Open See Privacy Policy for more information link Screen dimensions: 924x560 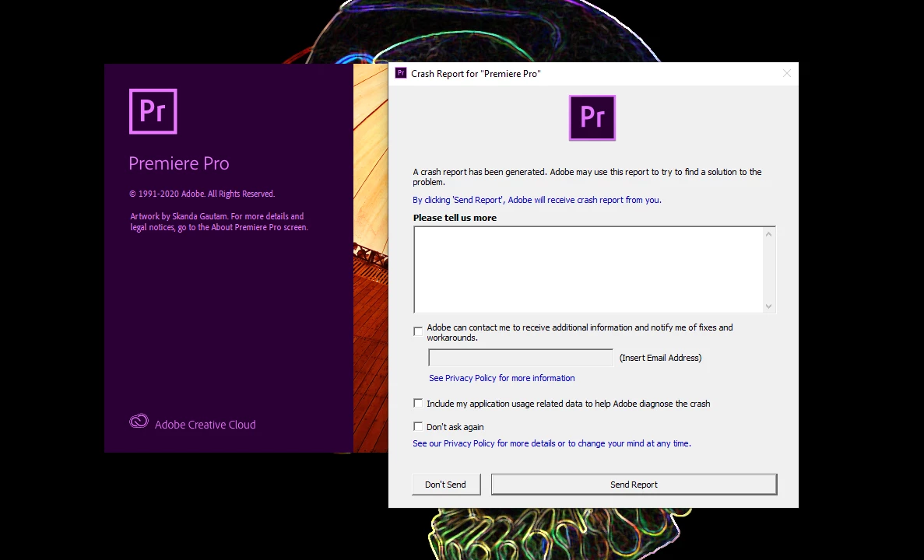click(501, 378)
